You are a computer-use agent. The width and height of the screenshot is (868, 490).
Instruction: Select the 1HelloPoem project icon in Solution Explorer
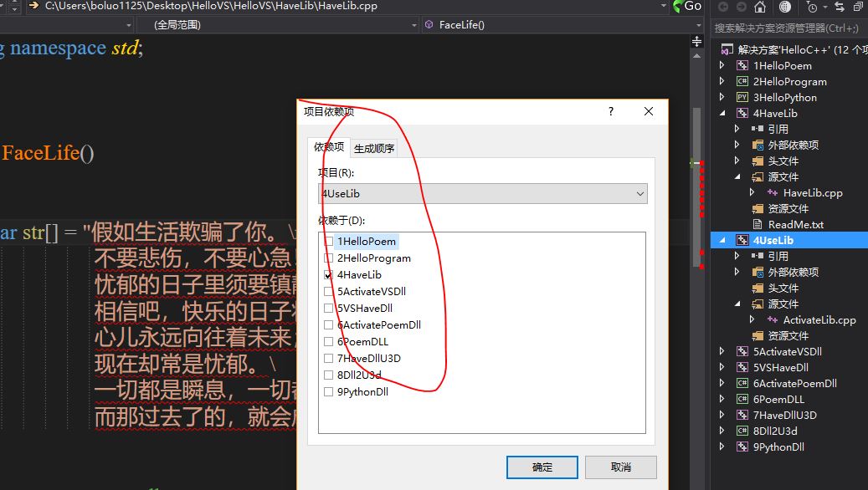pyautogui.click(x=742, y=66)
